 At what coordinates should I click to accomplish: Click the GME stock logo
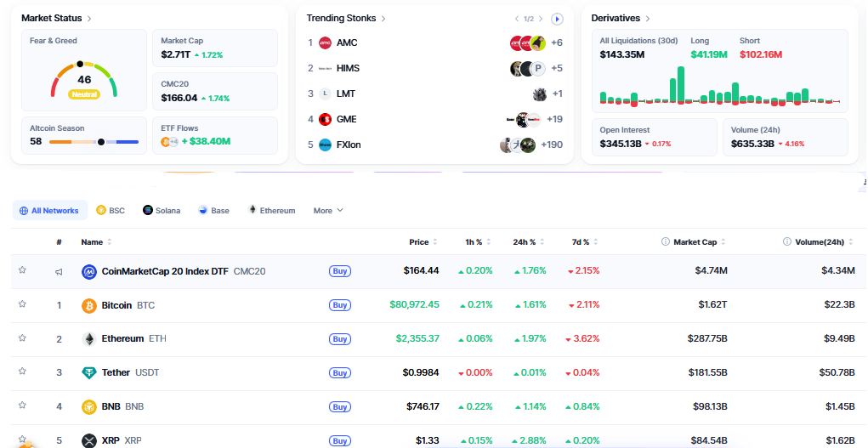click(x=325, y=119)
